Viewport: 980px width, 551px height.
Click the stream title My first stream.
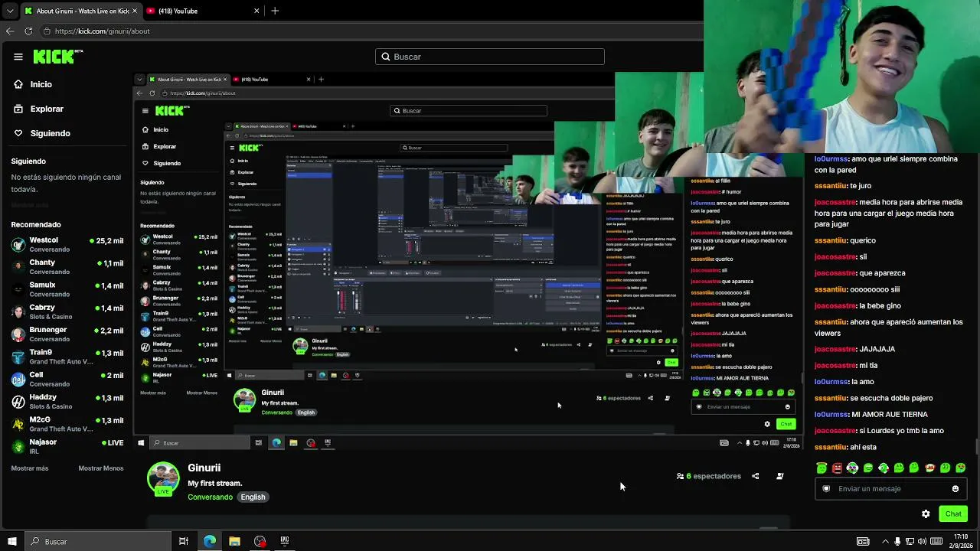click(x=215, y=484)
